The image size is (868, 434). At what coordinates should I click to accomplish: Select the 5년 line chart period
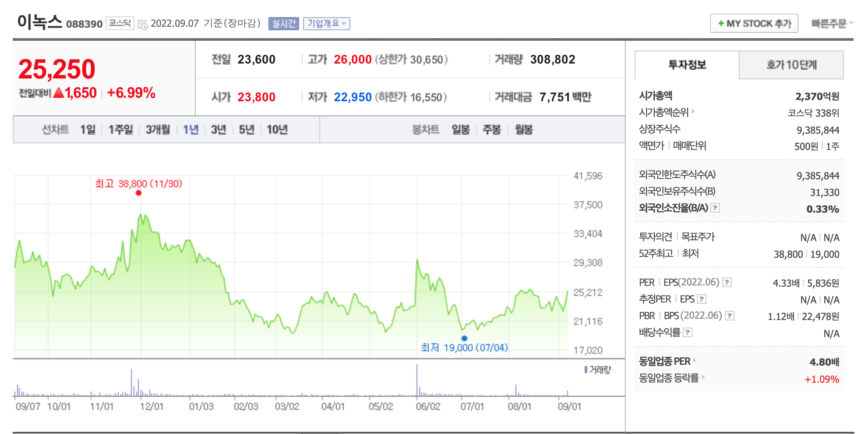click(247, 130)
